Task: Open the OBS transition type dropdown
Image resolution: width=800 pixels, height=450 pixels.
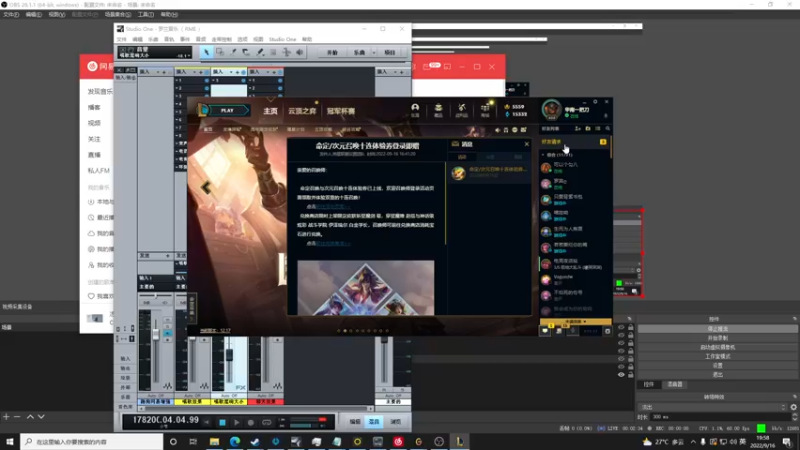Action: click(713, 407)
